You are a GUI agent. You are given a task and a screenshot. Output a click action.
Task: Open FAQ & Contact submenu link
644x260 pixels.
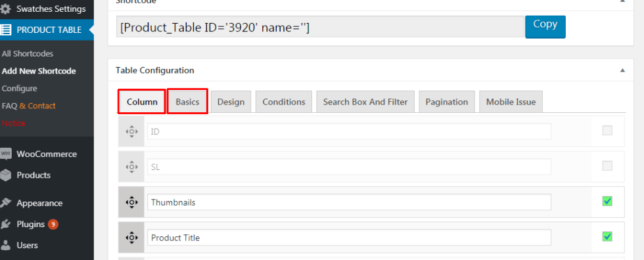click(29, 106)
